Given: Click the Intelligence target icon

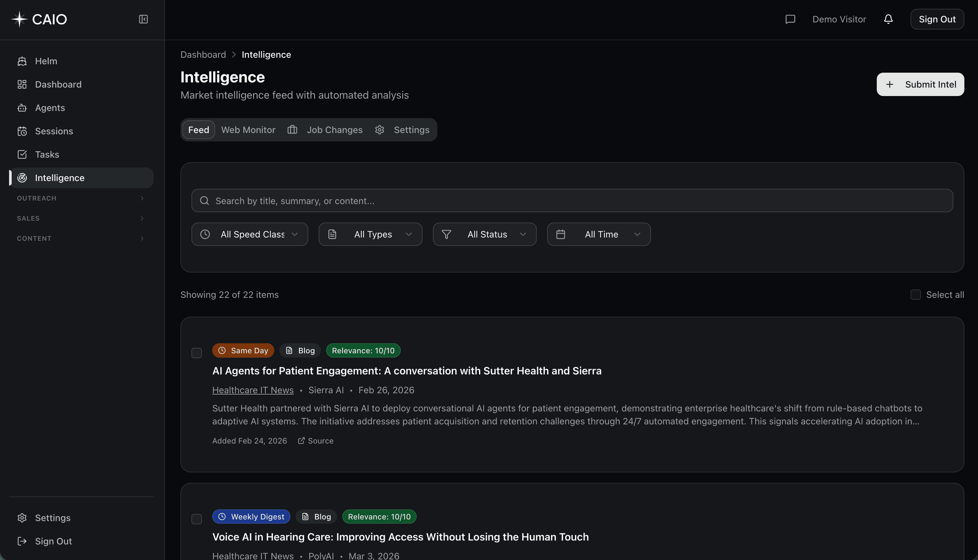Looking at the screenshot, I should pos(22,178).
